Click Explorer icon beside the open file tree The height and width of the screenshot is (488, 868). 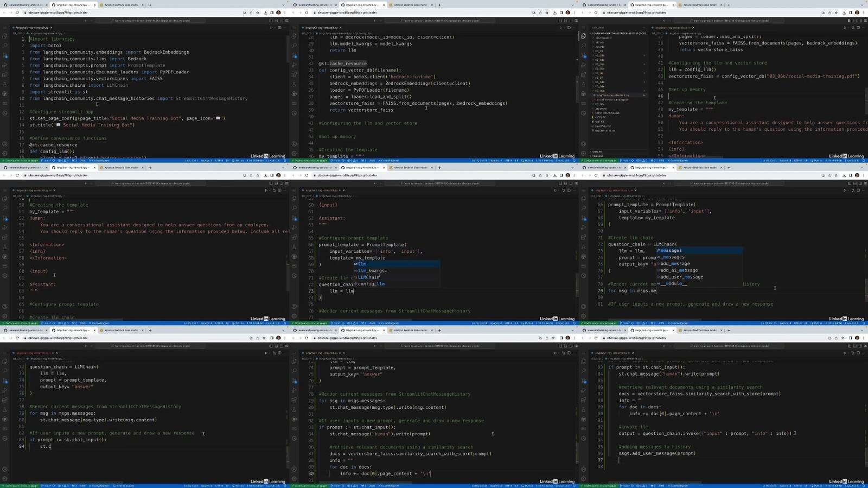click(x=583, y=36)
